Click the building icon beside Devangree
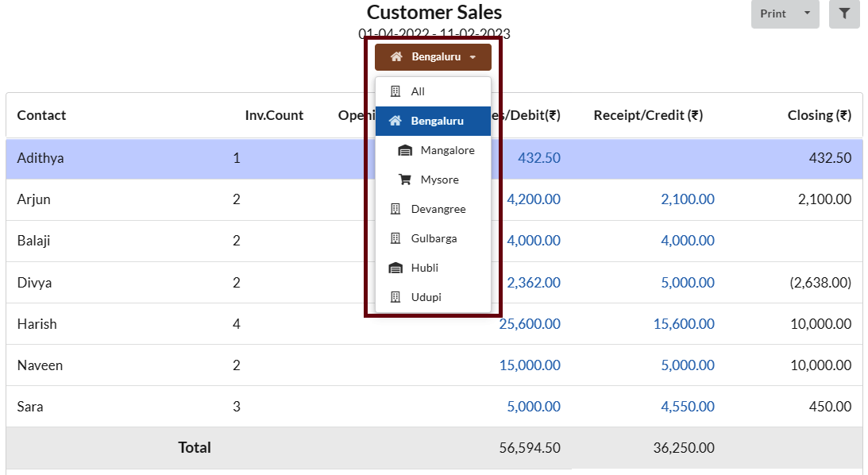The width and height of the screenshot is (868, 475). click(395, 209)
